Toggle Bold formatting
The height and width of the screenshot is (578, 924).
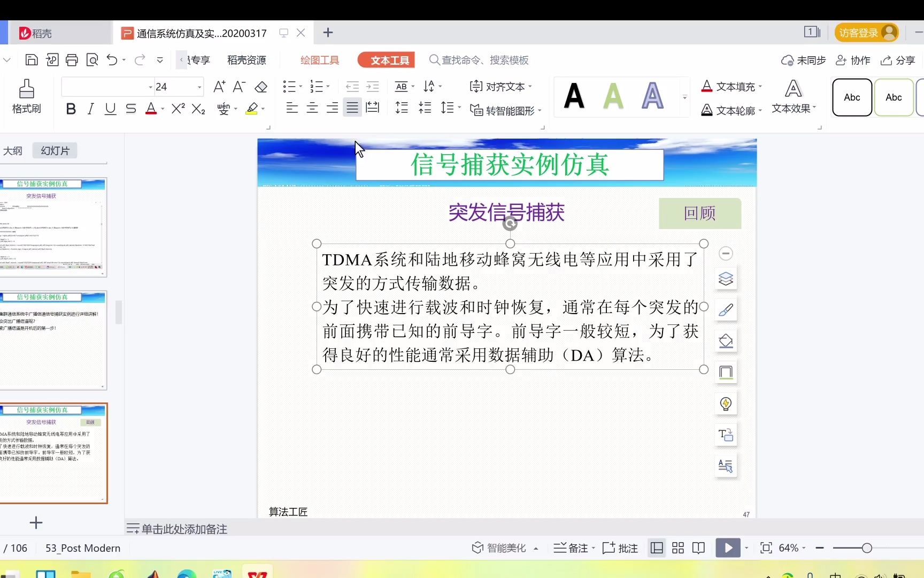pos(71,109)
